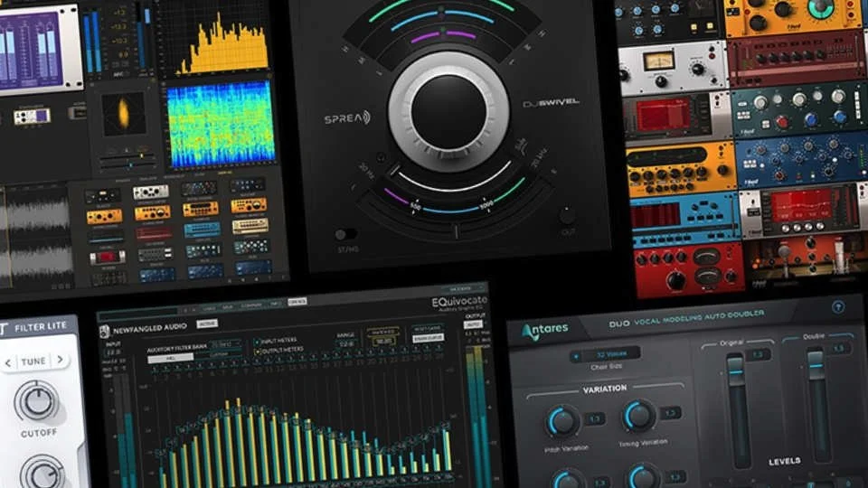Click the DJ Swivel logo
This screenshot has width=868, height=488.
(552, 103)
